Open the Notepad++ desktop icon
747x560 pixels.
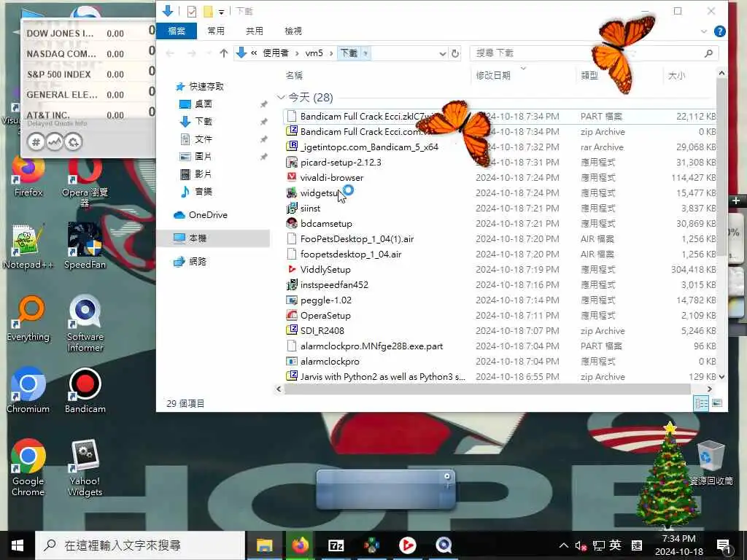(x=28, y=246)
